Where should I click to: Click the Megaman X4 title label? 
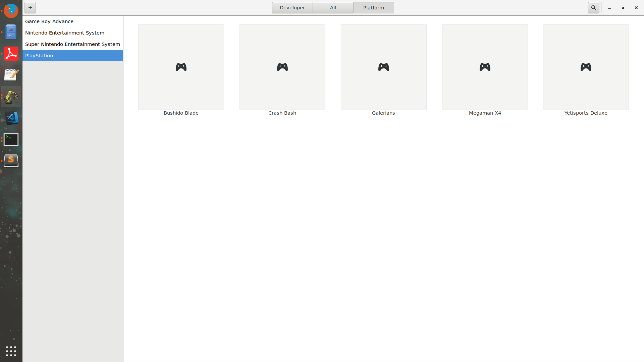(485, 113)
